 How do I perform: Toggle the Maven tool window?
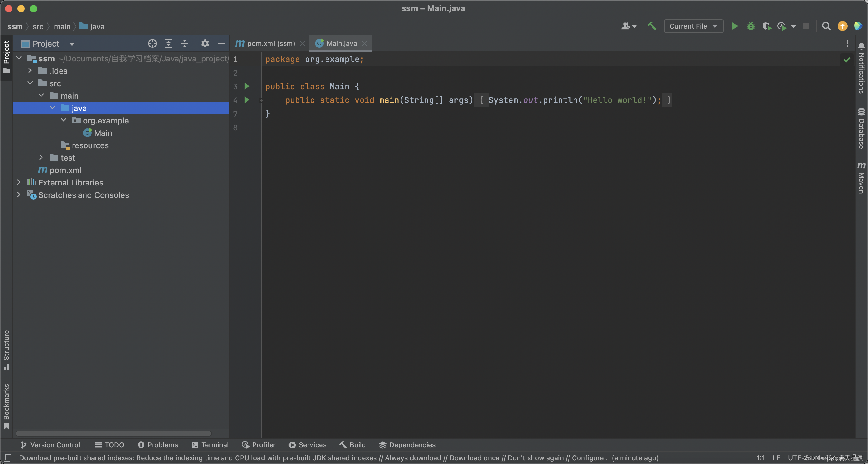[x=861, y=178]
